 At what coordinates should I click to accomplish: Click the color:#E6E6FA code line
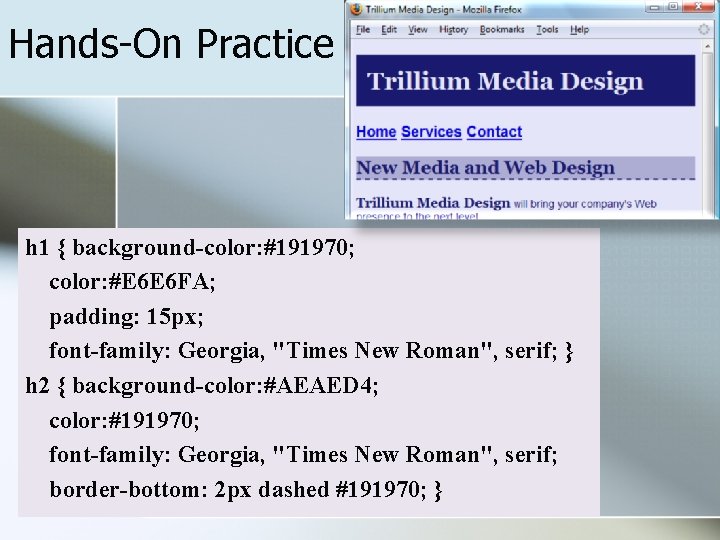[x=132, y=282]
